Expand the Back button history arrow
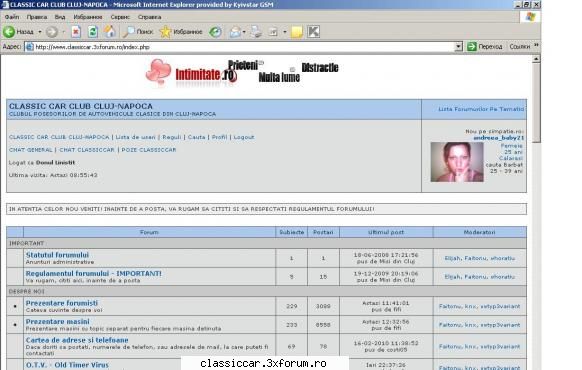582x370 pixels. tap(40, 32)
